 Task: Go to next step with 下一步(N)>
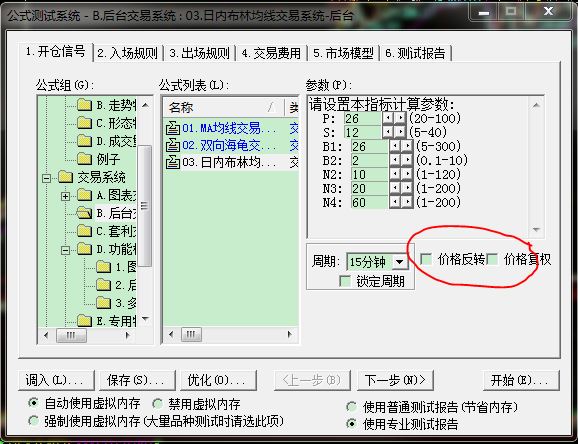point(395,380)
